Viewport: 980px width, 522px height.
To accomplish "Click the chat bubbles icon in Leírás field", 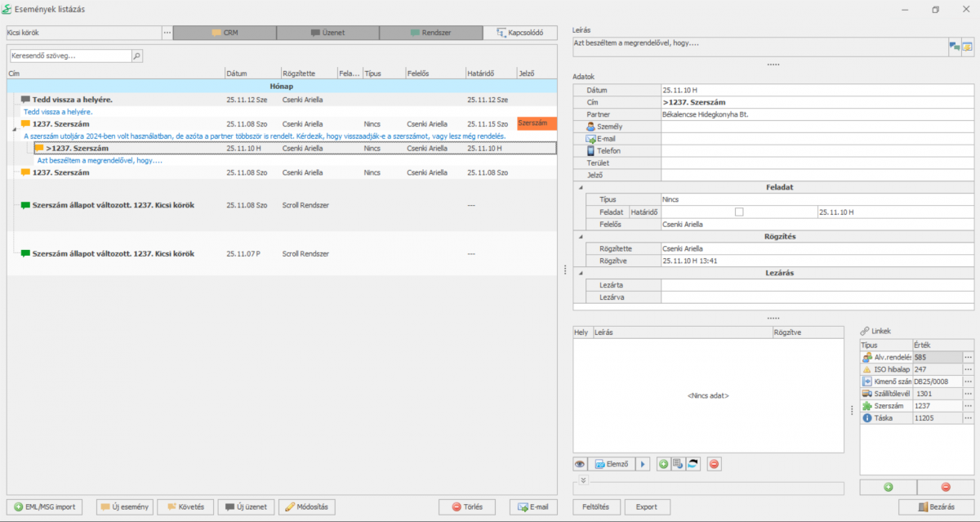I will [953, 47].
